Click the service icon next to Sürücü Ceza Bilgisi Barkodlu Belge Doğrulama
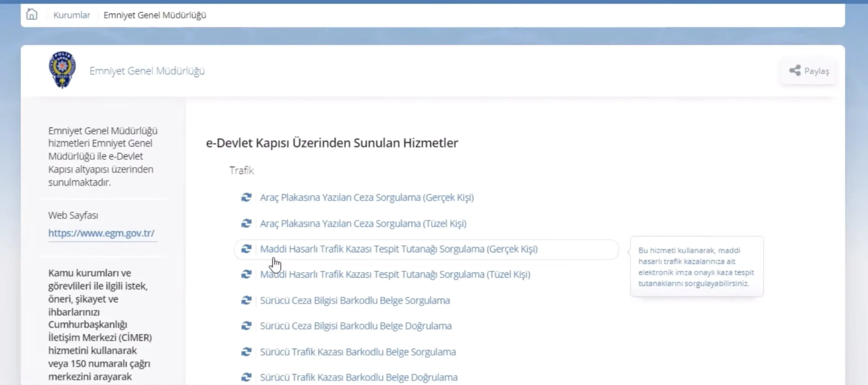This screenshot has height=385, width=868. coord(247,326)
